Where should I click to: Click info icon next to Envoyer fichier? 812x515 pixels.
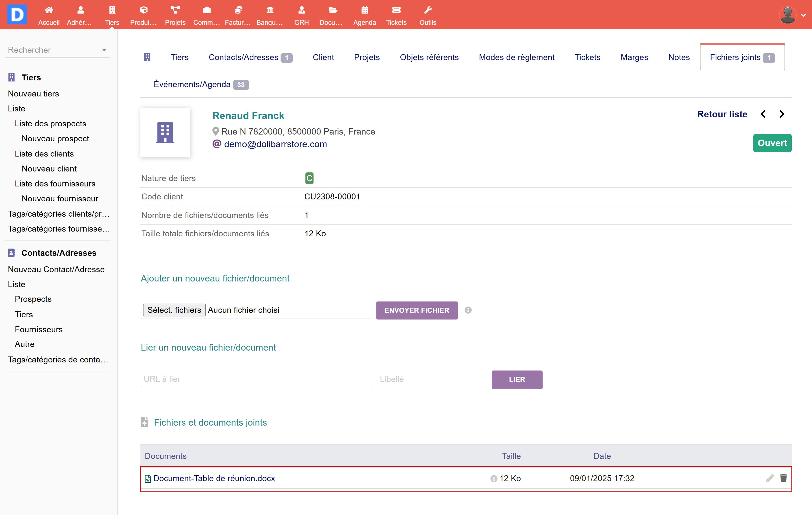(468, 310)
